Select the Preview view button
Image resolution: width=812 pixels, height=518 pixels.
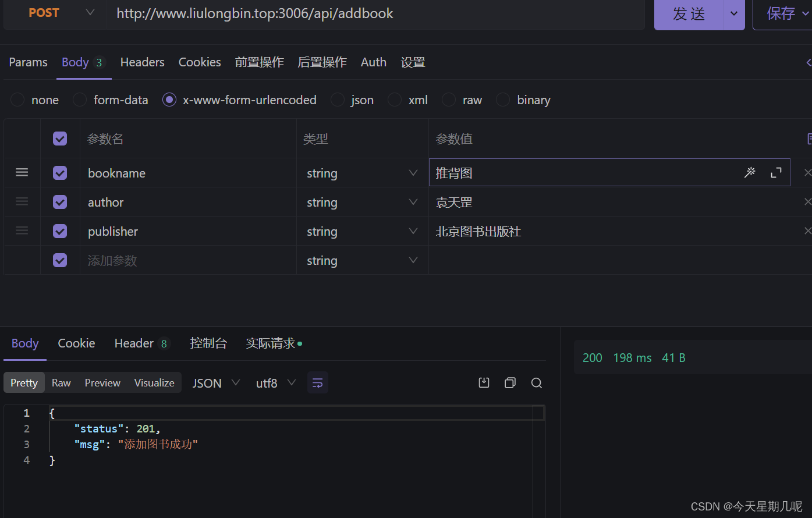tap(102, 383)
